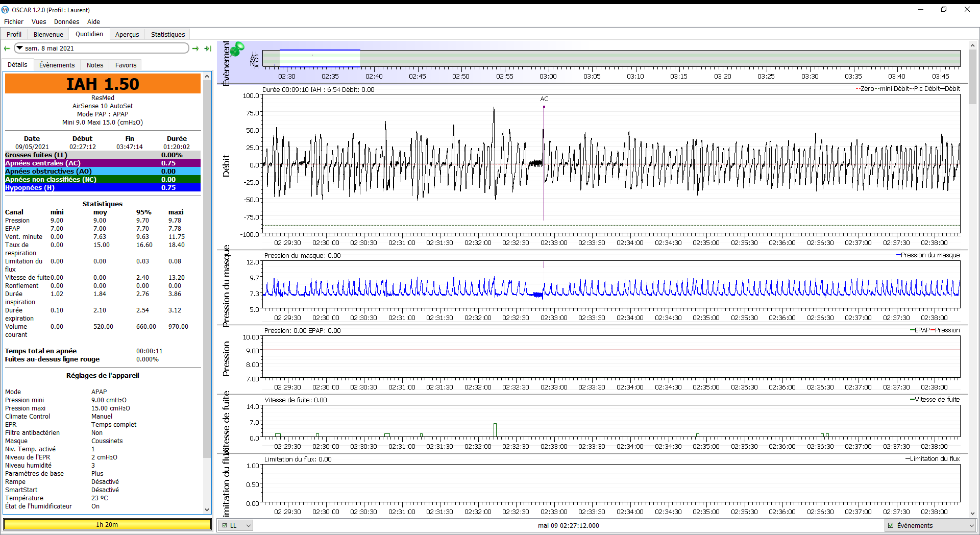Click the 'AirSense 10 AutoSet' device name
The height and width of the screenshot is (535, 980).
[103, 106]
